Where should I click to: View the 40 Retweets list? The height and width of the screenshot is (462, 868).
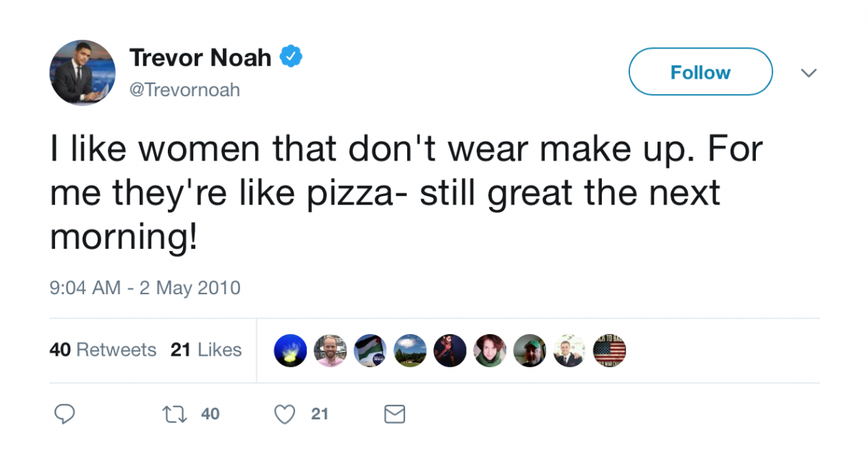[x=103, y=350]
